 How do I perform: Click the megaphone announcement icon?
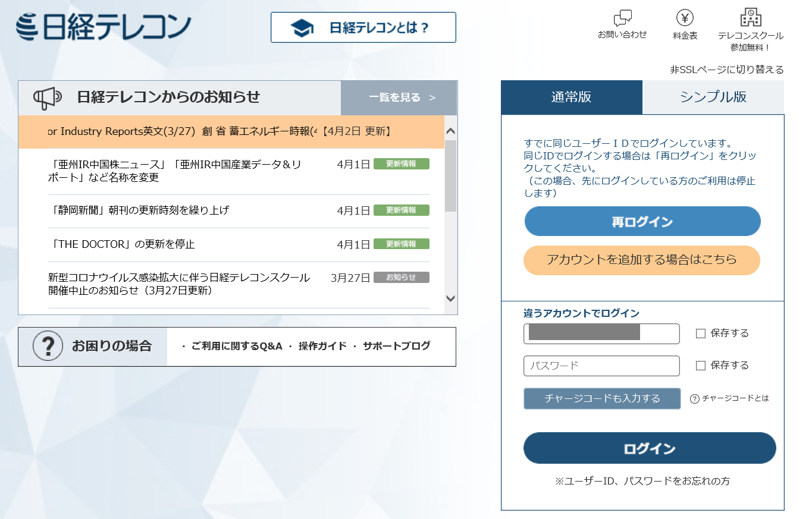tap(47, 98)
